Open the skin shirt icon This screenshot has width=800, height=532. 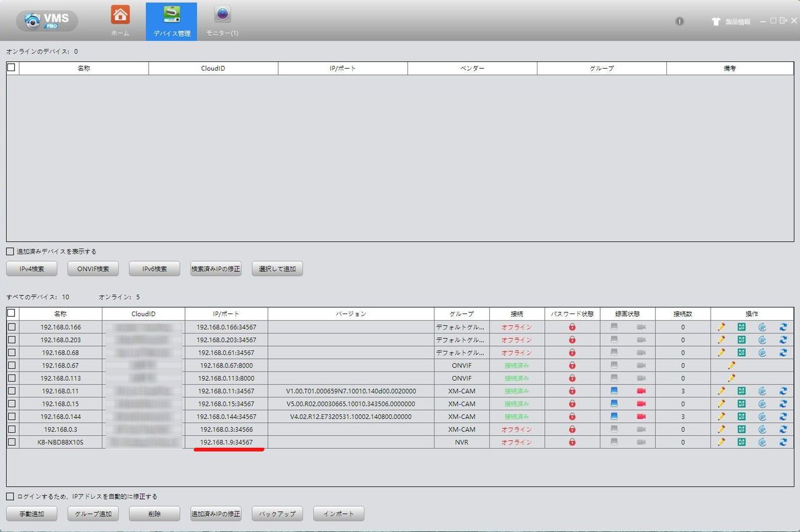pyautogui.click(x=716, y=21)
